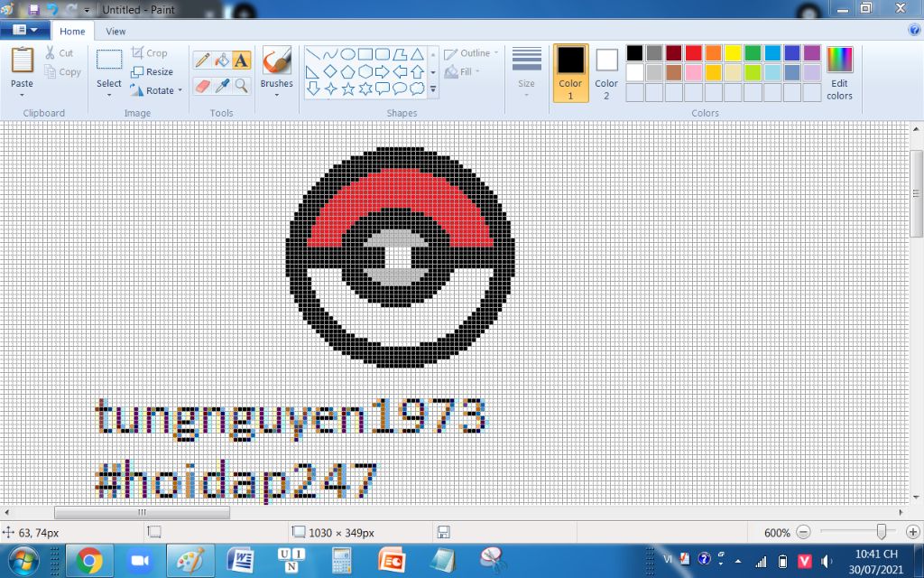
Task: Select the Fill with color bucket tool
Action: pos(222,61)
